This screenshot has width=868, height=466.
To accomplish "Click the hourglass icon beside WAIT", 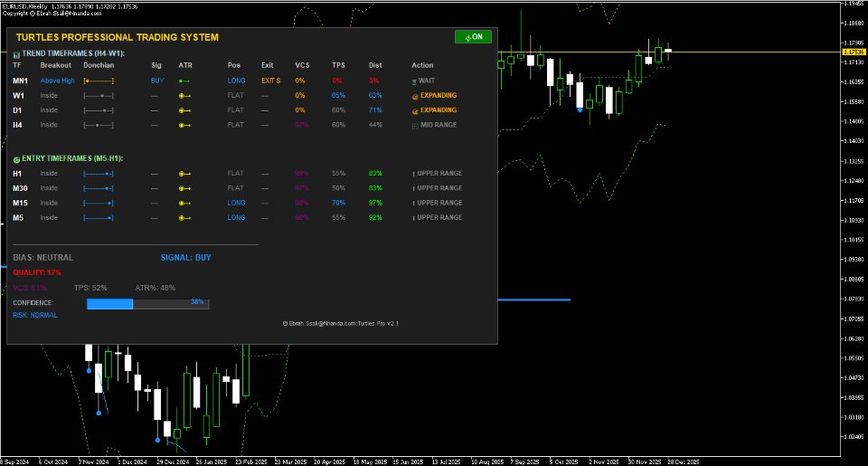I will coord(414,81).
